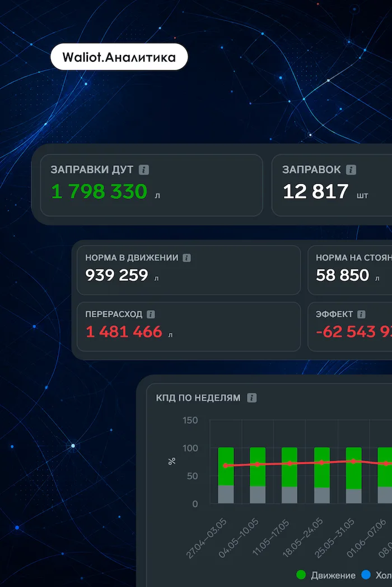This screenshot has width=392, height=587.
Task: Click the 18.05–24.05 axis label
Action: click(x=302, y=538)
